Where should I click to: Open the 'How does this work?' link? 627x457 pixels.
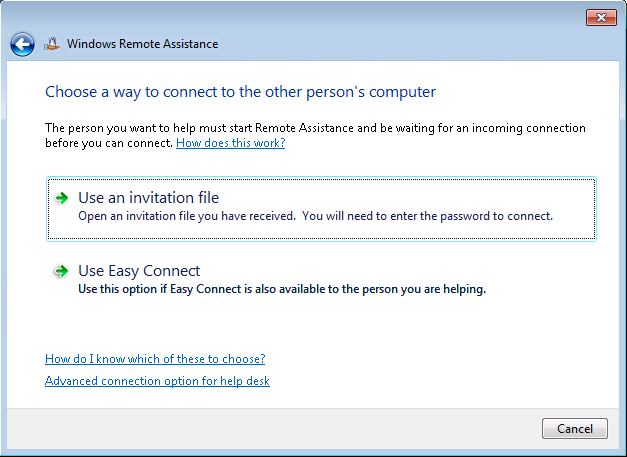tap(230, 143)
